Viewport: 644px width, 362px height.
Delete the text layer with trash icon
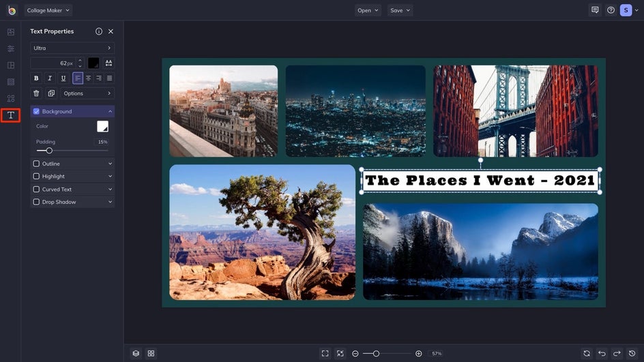[36, 93]
